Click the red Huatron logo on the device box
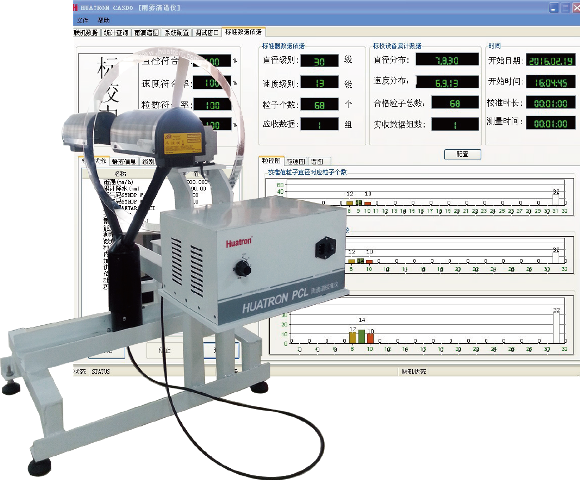This screenshot has height=480, width=580. click(x=239, y=243)
